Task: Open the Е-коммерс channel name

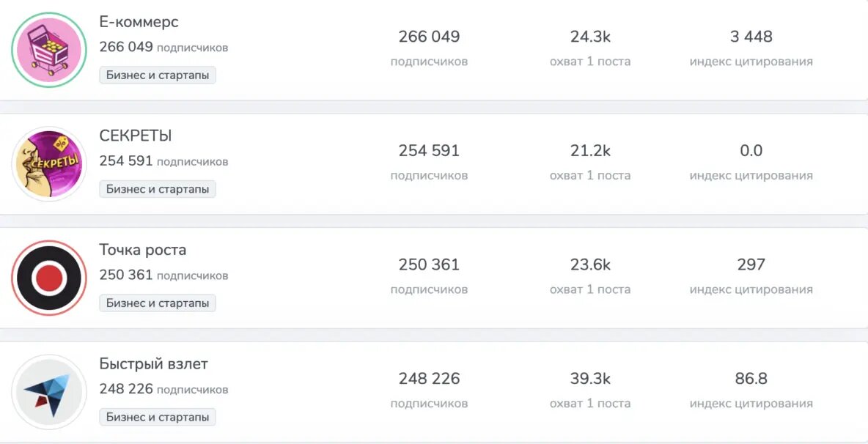Action: [x=138, y=22]
